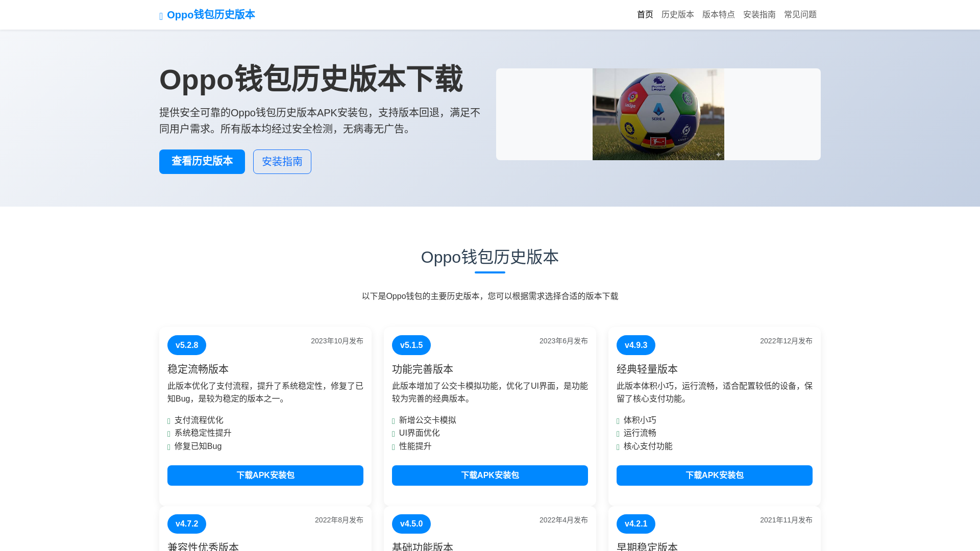Image resolution: width=980 pixels, height=551 pixels.
Task: Open 版本特点 in the top menu
Action: (x=718, y=15)
